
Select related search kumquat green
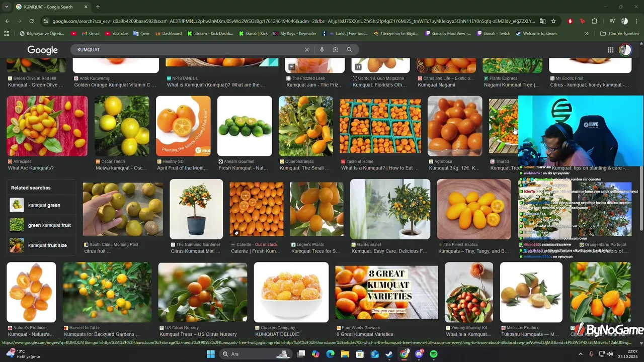point(42,205)
